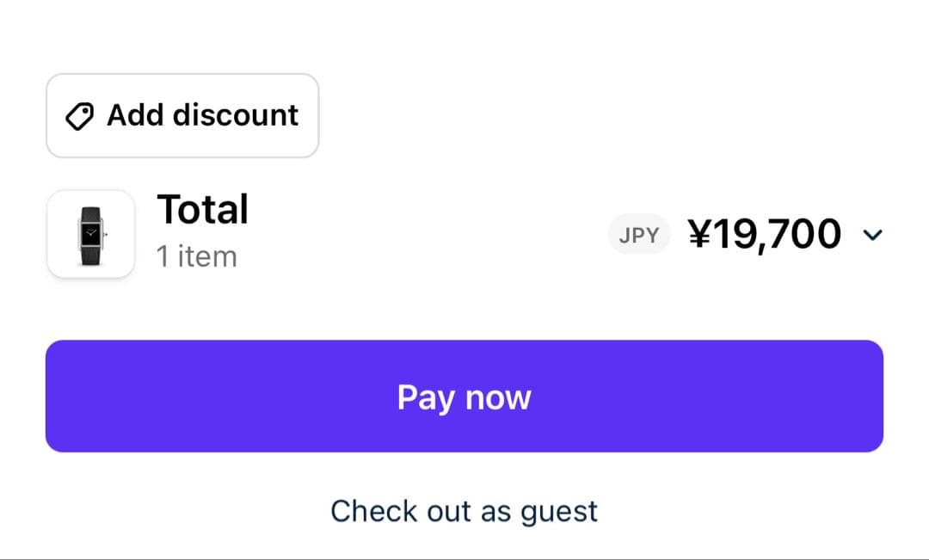Viewport: 929px width, 560px height.
Task: Select the "Pay now" text label
Action: click(x=464, y=397)
